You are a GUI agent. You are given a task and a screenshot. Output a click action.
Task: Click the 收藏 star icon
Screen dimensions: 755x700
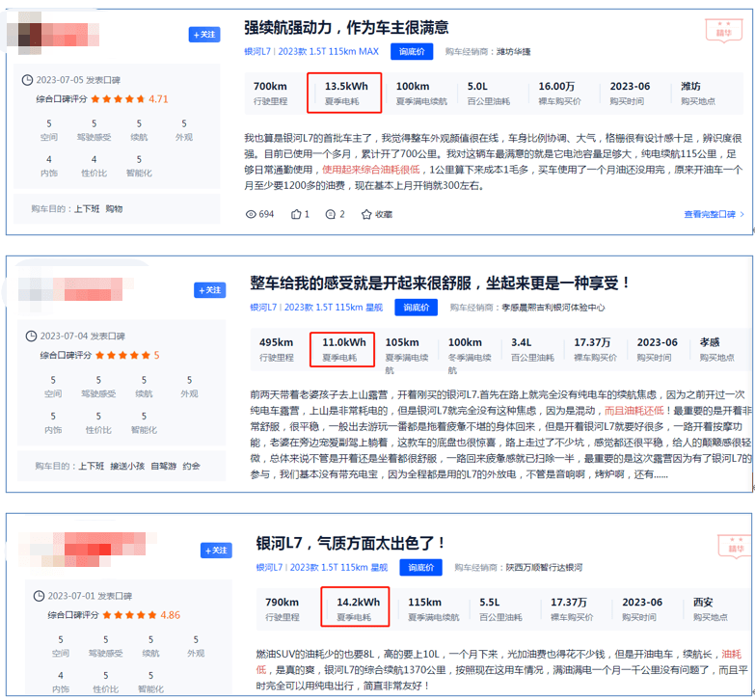366,214
